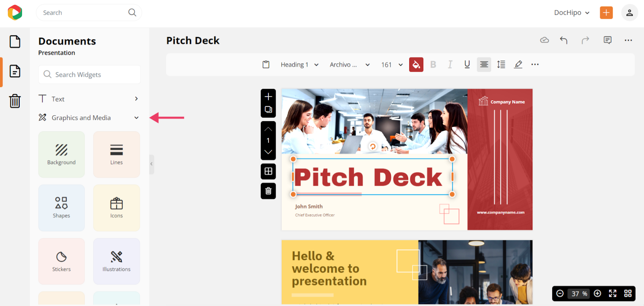
Task: Select the second slide team photo
Action: pyautogui.click(x=475, y=272)
